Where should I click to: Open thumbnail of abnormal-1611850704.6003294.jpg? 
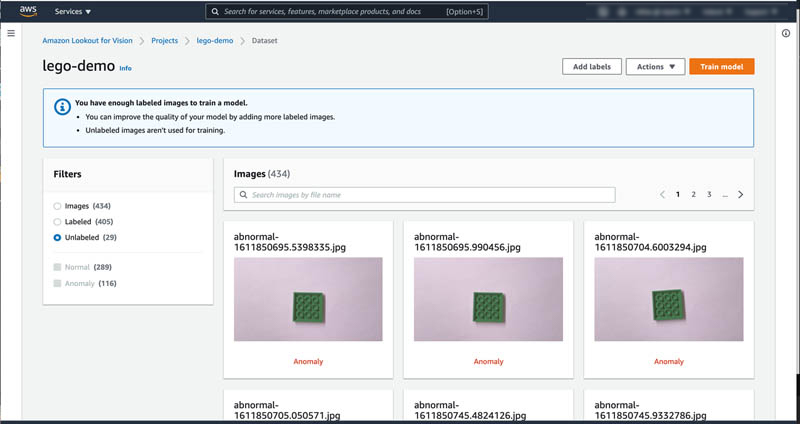[669, 299]
